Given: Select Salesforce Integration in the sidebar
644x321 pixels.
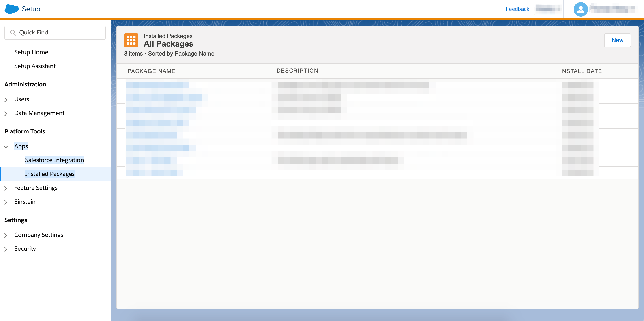Looking at the screenshot, I should (x=54, y=160).
